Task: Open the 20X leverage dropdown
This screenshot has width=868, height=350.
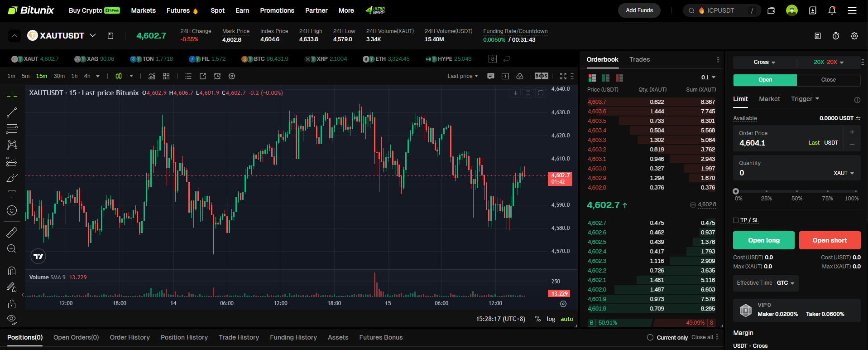Action: (829, 62)
